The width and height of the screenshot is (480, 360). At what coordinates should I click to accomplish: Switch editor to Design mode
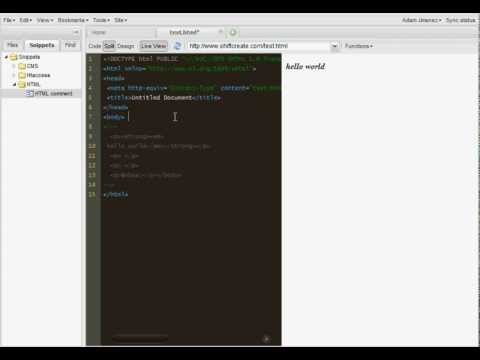[126, 46]
